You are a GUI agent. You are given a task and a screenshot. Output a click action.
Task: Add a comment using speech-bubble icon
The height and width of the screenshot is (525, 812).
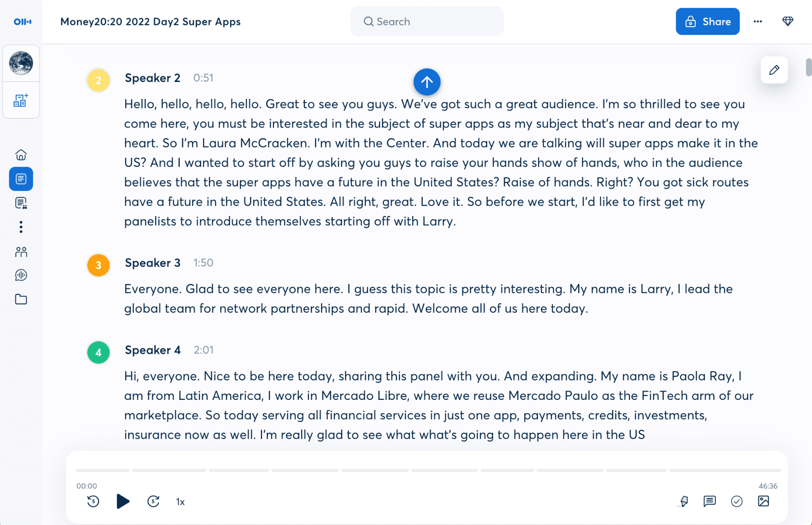click(709, 501)
